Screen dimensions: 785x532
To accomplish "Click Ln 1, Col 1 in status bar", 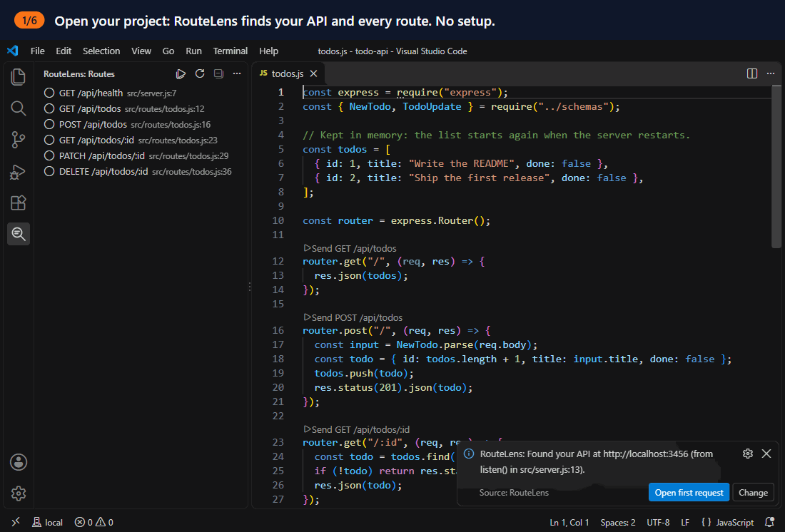I will (569, 522).
